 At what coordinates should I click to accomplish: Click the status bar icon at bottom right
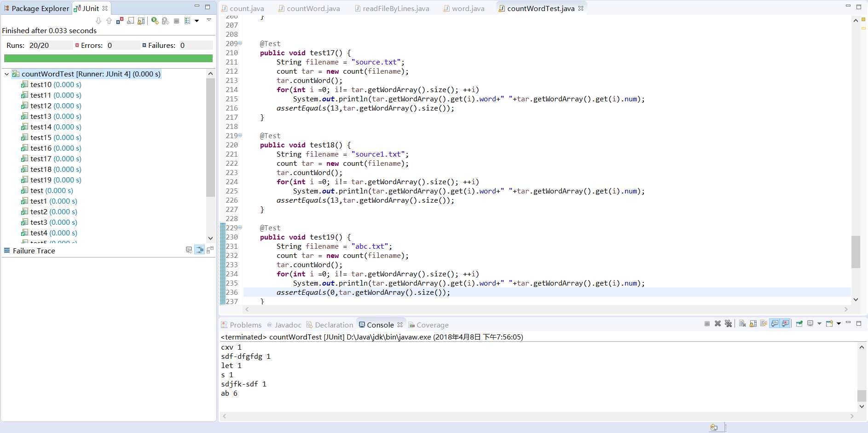click(714, 427)
